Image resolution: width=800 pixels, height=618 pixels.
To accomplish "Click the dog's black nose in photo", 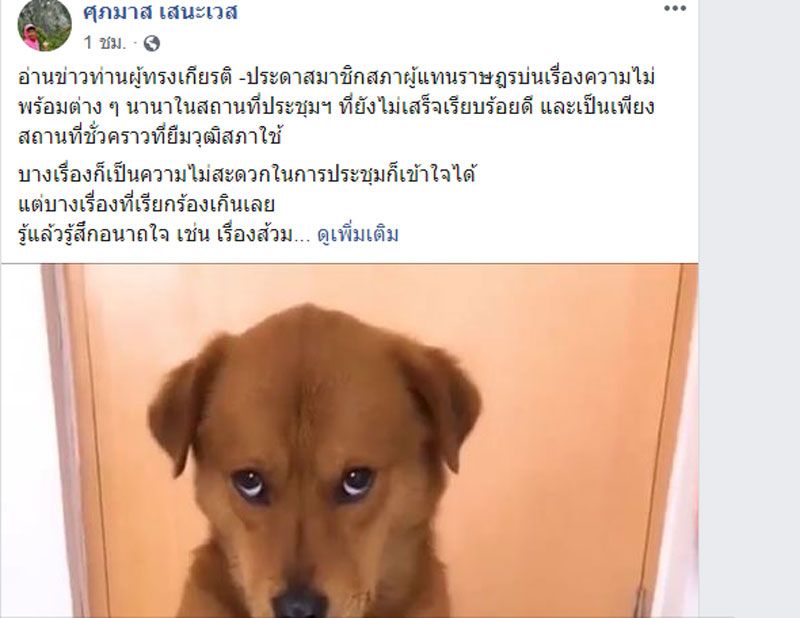I will (x=299, y=605).
